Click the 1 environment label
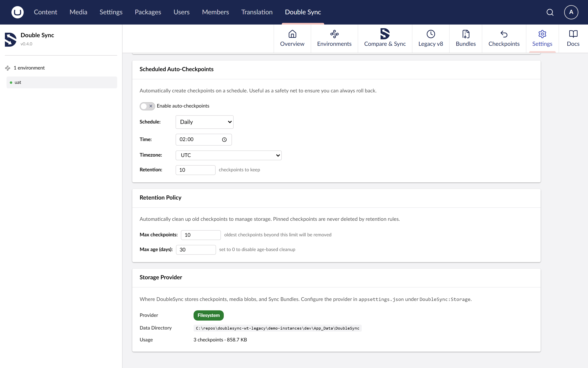The image size is (588, 368). (x=29, y=68)
